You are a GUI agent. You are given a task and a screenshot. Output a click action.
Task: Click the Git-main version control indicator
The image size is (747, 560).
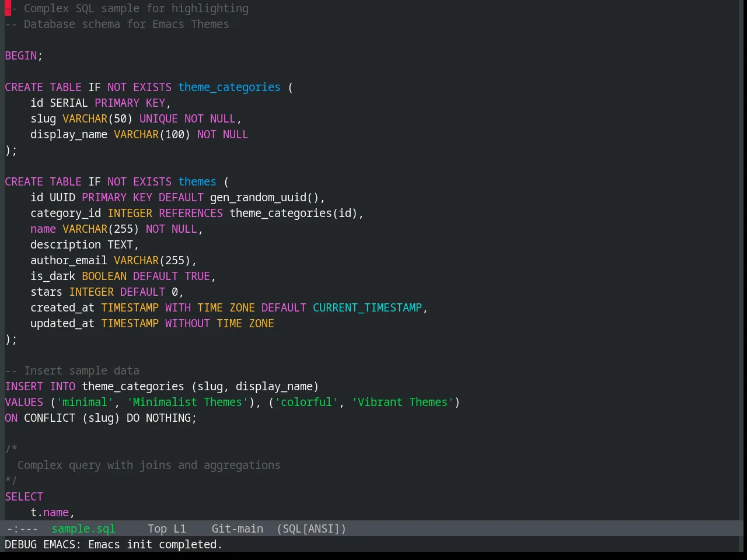237,528
